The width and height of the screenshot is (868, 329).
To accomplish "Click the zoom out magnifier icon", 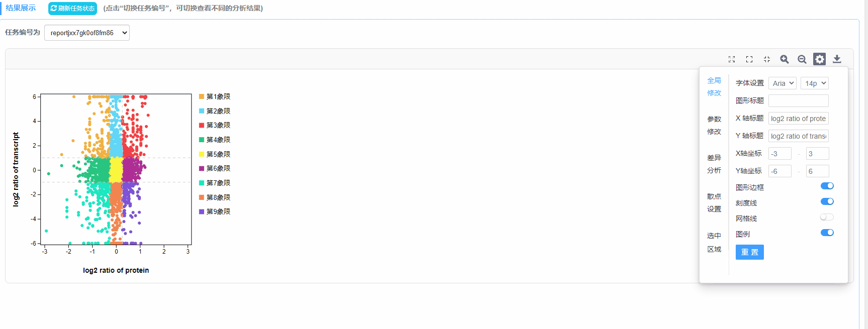I will pos(802,59).
